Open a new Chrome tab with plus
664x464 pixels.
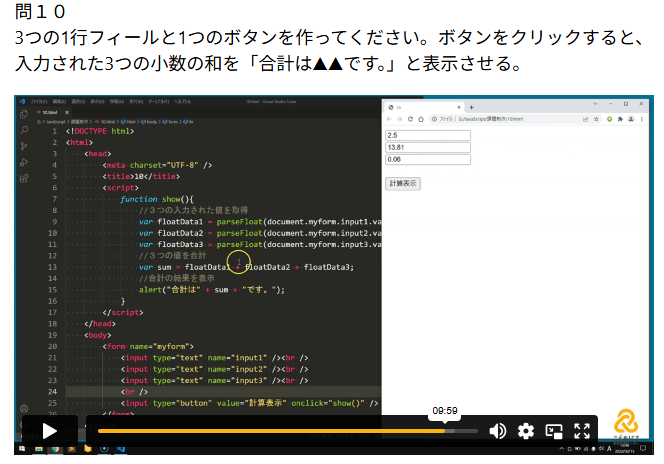(x=471, y=107)
